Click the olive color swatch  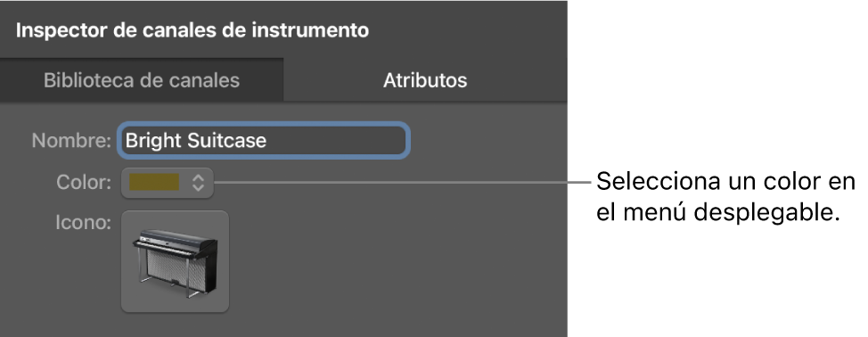pyautogui.click(x=154, y=182)
